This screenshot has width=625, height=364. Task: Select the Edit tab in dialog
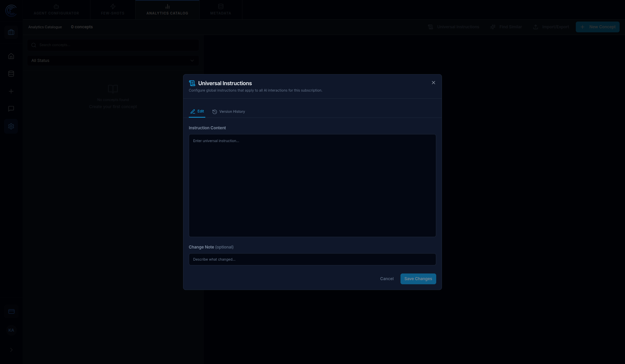click(x=197, y=111)
